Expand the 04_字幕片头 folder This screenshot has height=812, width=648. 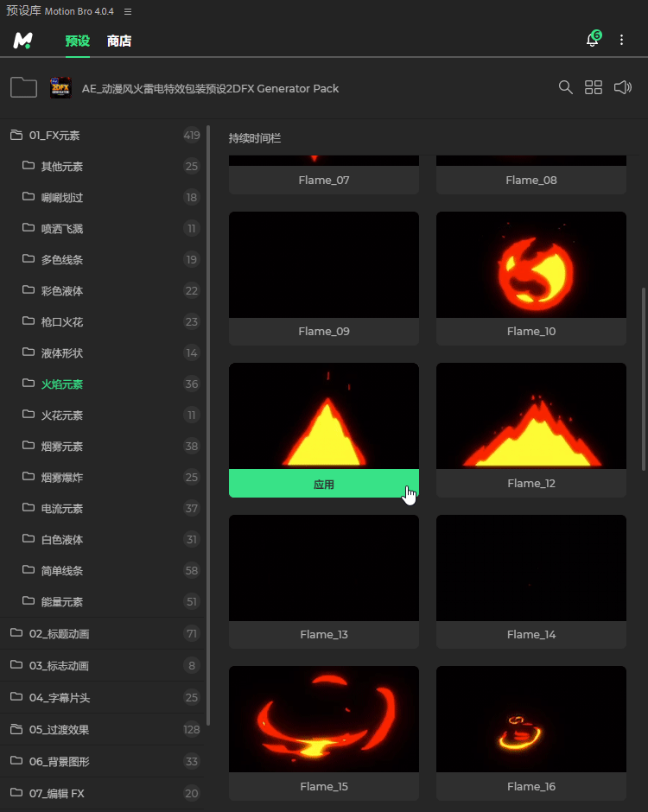point(104,698)
